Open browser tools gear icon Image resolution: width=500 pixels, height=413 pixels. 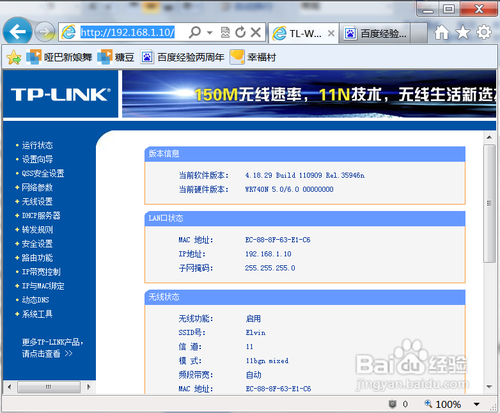tap(484, 32)
